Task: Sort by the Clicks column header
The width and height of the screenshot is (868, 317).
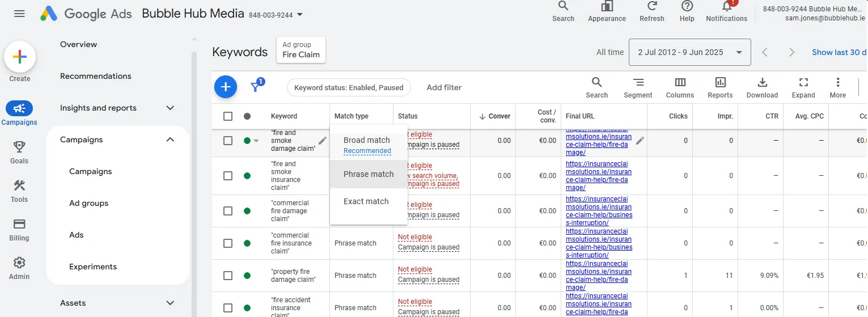Action: [678, 116]
